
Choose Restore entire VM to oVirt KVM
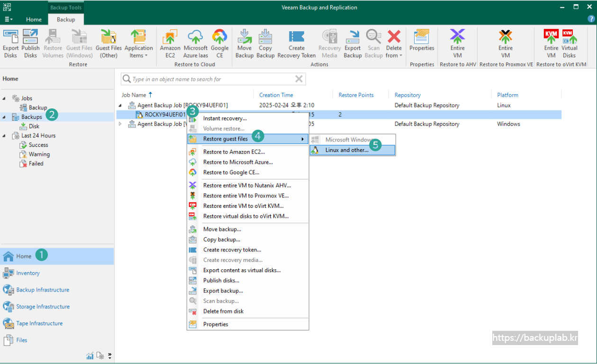(x=248, y=206)
